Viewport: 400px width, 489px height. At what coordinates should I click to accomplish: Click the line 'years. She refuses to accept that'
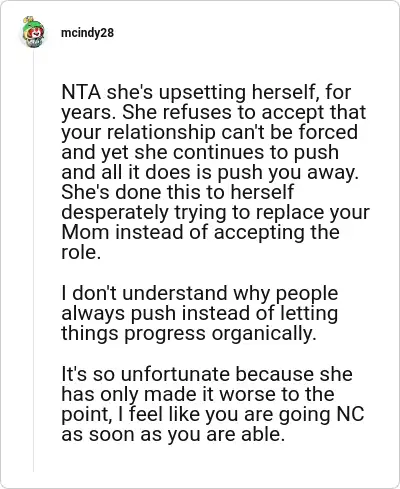point(214,112)
